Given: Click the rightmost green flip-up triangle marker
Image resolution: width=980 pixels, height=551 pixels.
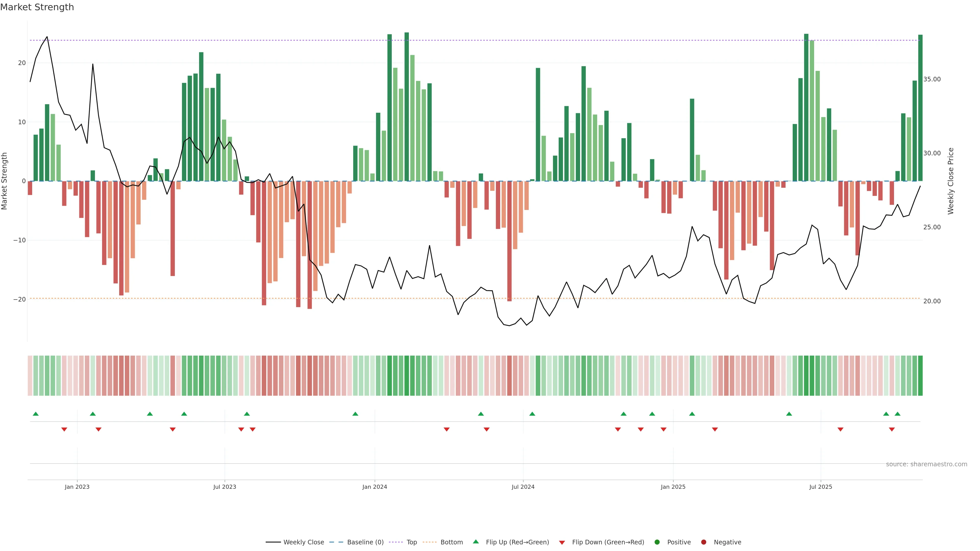Looking at the screenshot, I should click(898, 414).
